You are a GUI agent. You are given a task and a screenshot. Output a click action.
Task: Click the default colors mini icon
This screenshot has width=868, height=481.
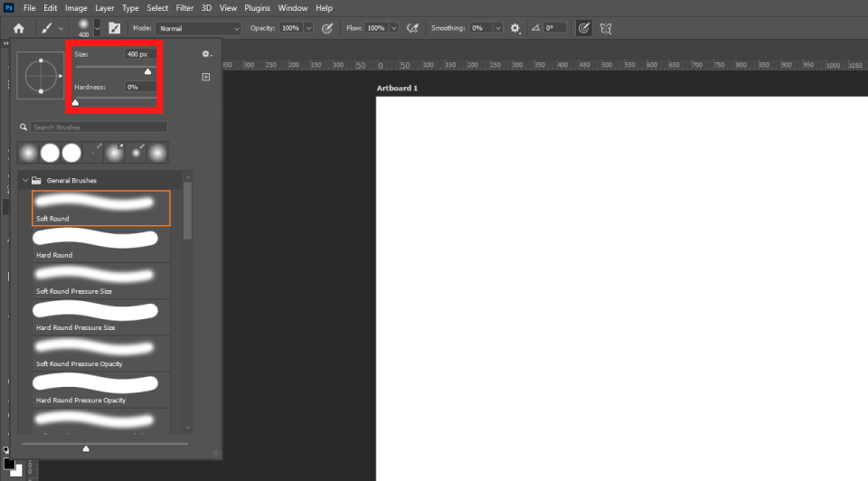coord(5,450)
